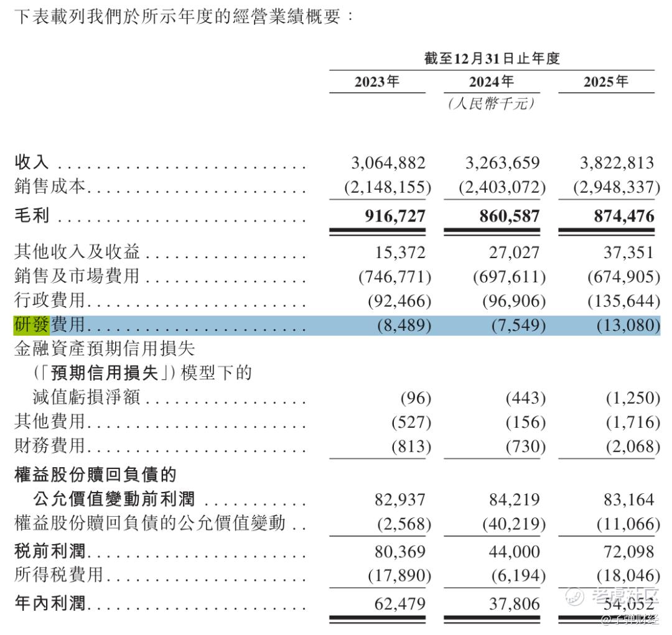
Task: Click cost value (2,148,155)
Action: tap(388, 187)
